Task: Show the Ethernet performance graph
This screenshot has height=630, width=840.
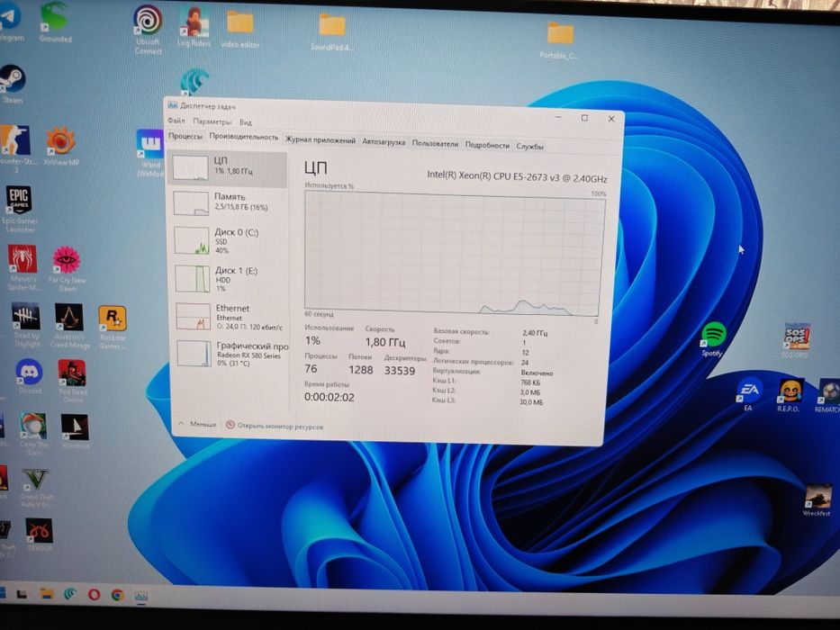Action: tap(230, 317)
